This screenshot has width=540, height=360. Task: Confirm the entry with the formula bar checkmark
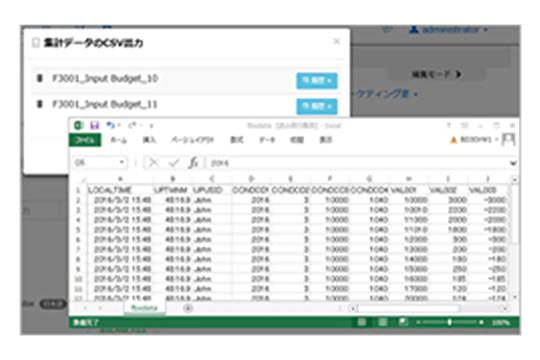click(174, 163)
